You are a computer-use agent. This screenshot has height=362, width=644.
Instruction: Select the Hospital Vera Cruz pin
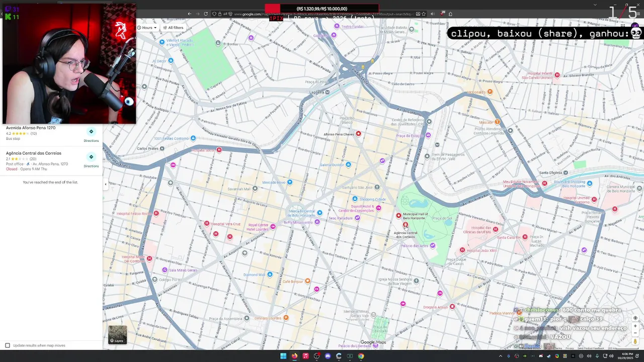pyautogui.click(x=207, y=224)
